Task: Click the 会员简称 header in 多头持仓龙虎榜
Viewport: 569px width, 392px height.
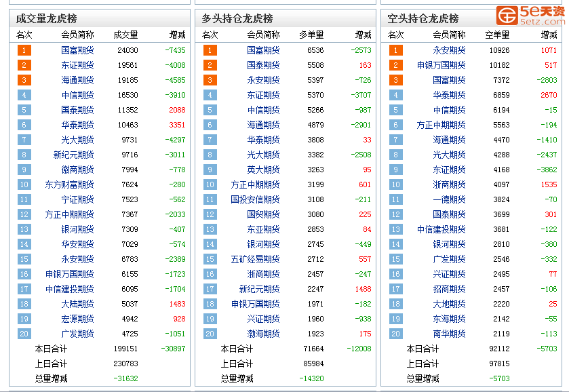Action: click(x=263, y=35)
